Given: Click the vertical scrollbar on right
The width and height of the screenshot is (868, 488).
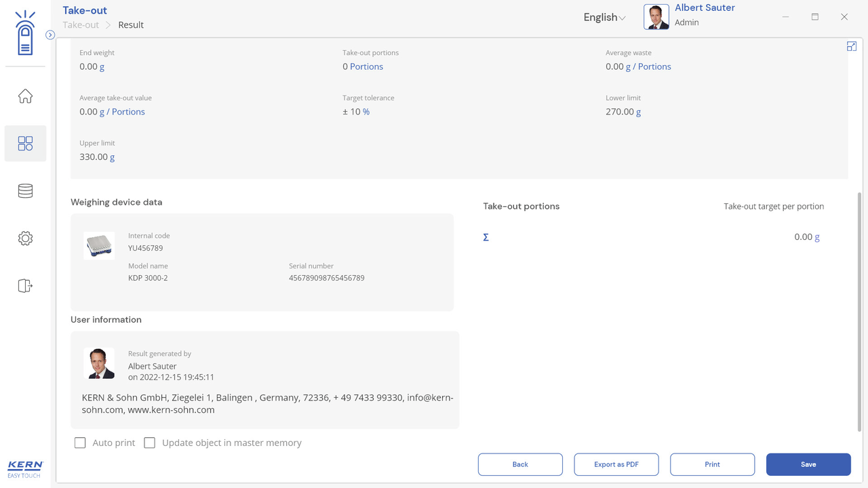Looking at the screenshot, I should pos(859,312).
